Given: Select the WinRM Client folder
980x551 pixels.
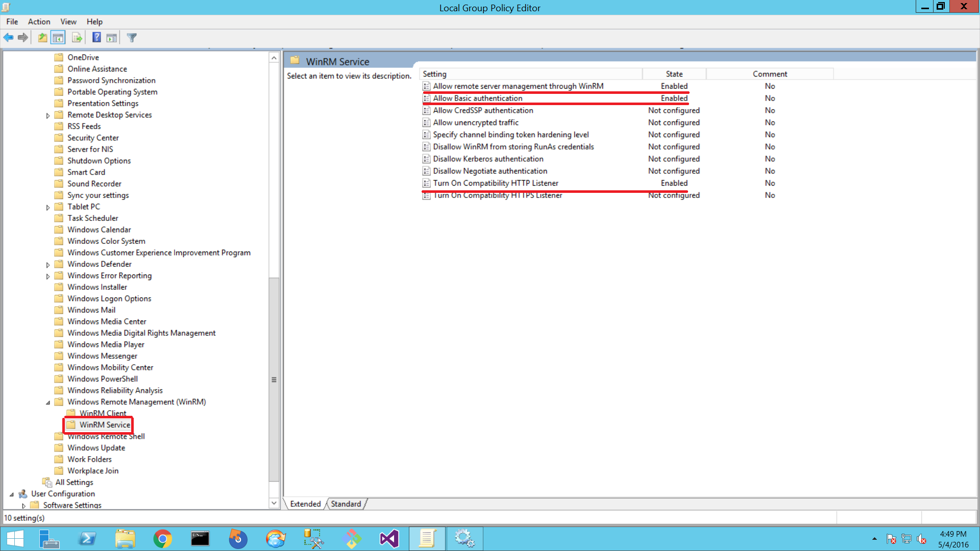Looking at the screenshot, I should (103, 413).
